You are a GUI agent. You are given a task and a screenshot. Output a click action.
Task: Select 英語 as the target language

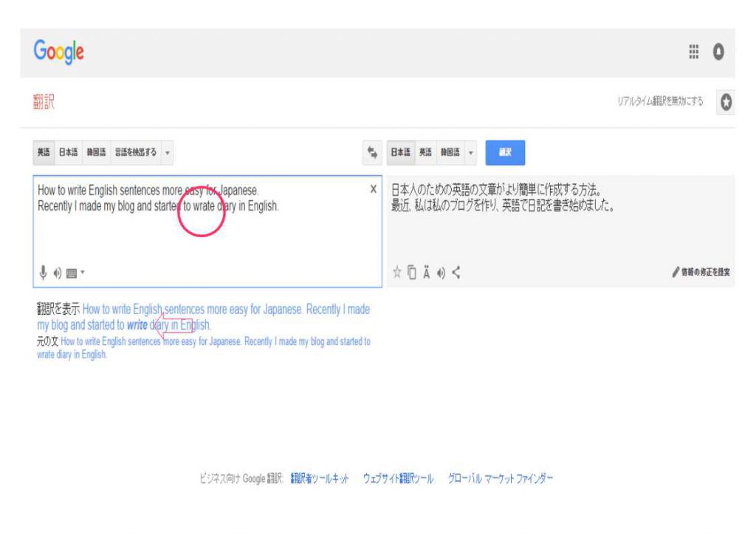425,152
